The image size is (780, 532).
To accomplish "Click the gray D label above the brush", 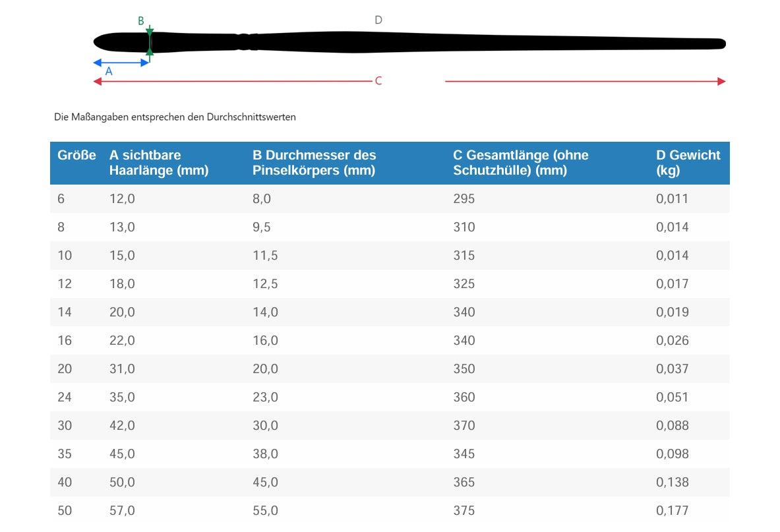I will 378,20.
